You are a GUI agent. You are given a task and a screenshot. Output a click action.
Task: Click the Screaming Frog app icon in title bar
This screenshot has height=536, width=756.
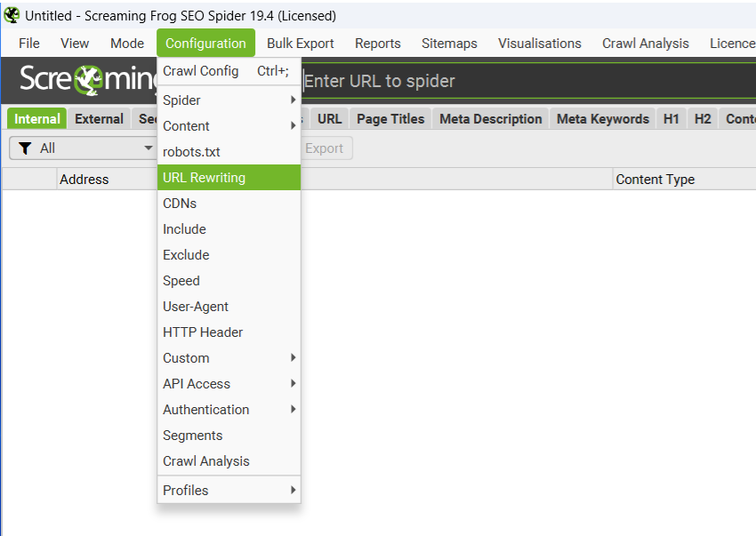pyautogui.click(x=12, y=15)
